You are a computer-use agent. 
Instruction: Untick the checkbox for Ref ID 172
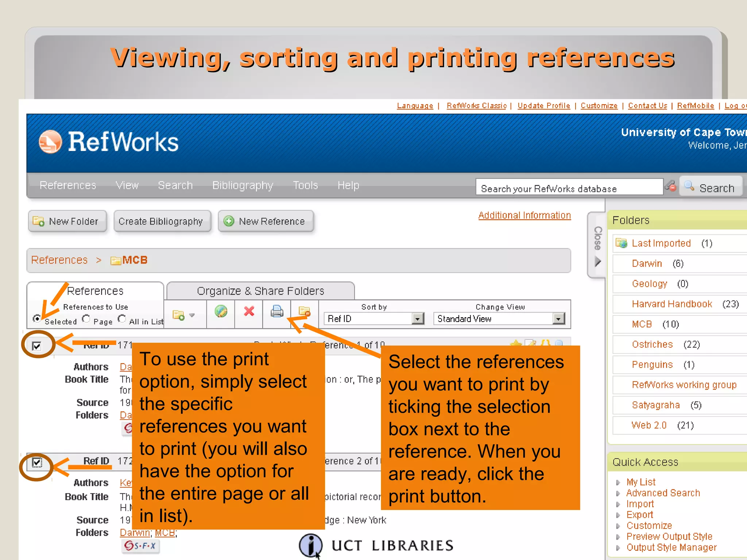36,463
